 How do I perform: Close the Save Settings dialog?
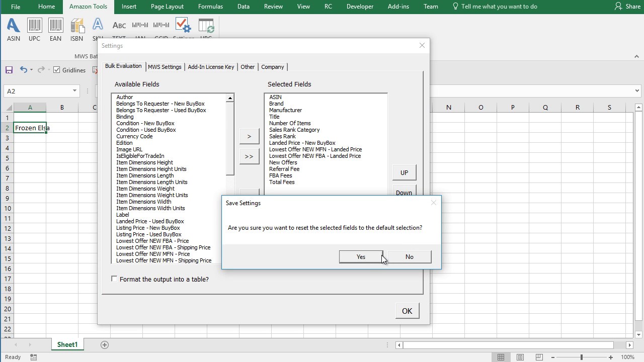(x=434, y=203)
